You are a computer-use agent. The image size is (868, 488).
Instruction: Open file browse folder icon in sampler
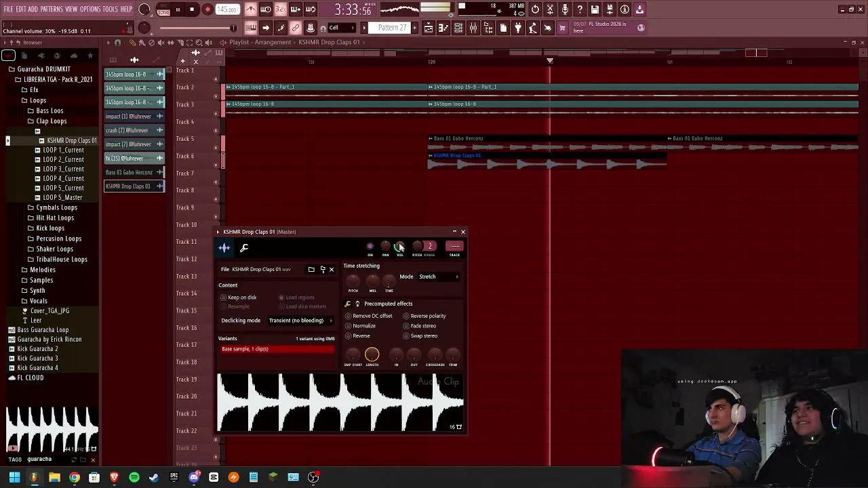point(311,270)
